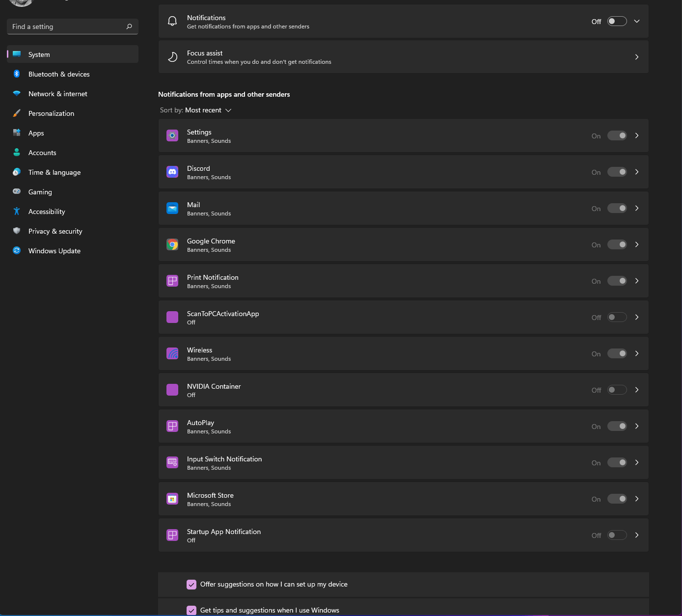Image resolution: width=682 pixels, height=616 pixels.
Task: Go to Privacy & security
Action: pyautogui.click(x=73, y=231)
